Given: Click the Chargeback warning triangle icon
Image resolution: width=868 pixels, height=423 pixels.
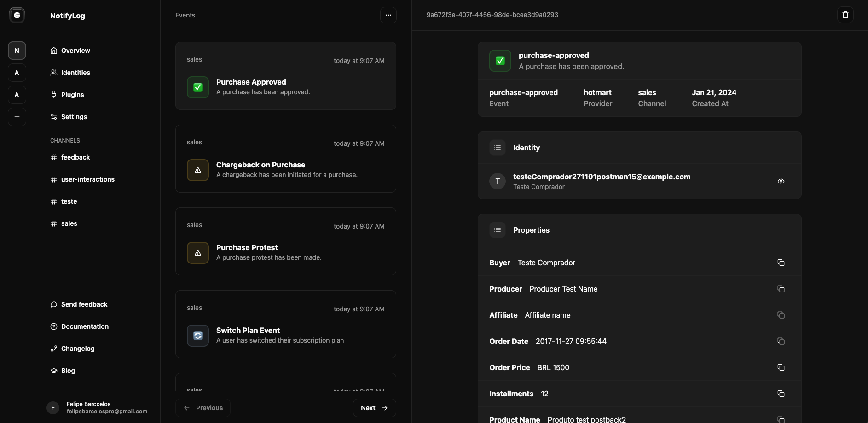Looking at the screenshot, I should click(198, 170).
